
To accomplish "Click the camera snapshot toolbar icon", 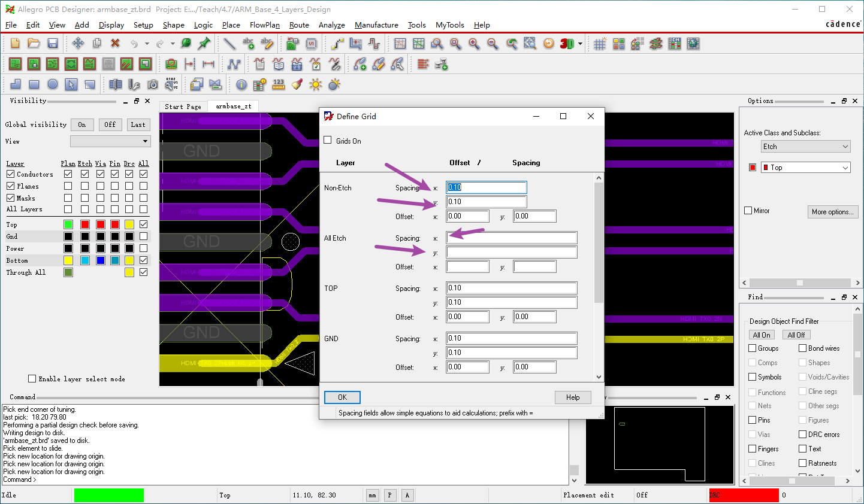I will [x=153, y=84].
